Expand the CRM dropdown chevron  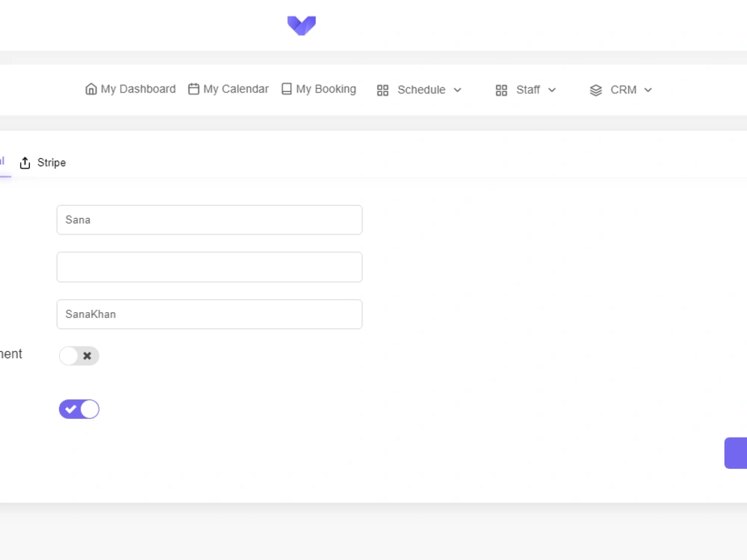648,90
